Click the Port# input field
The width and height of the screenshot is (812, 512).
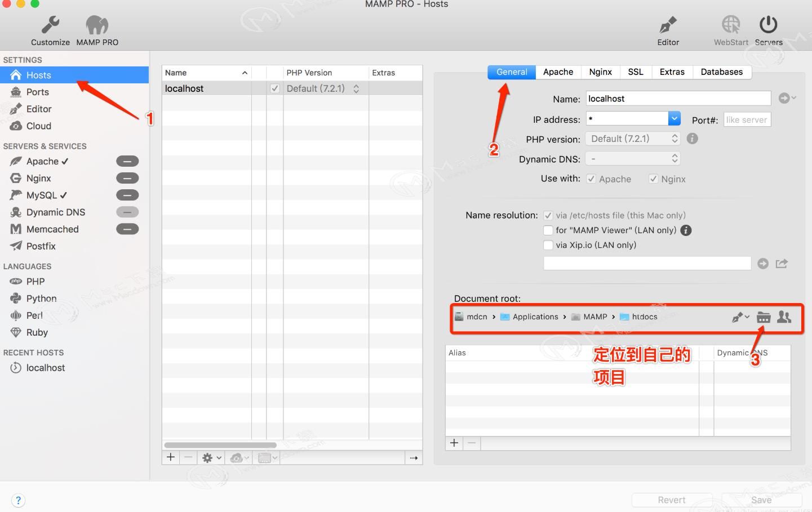coord(747,119)
